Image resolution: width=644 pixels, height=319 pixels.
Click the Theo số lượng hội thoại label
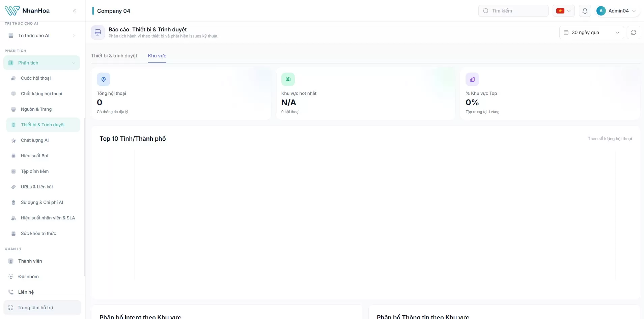coord(610,139)
